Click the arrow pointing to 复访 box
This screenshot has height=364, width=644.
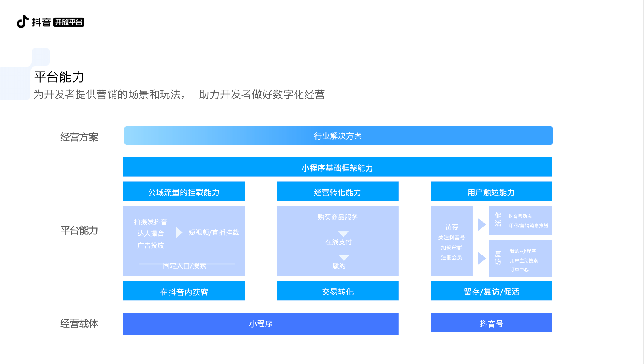[x=481, y=258]
